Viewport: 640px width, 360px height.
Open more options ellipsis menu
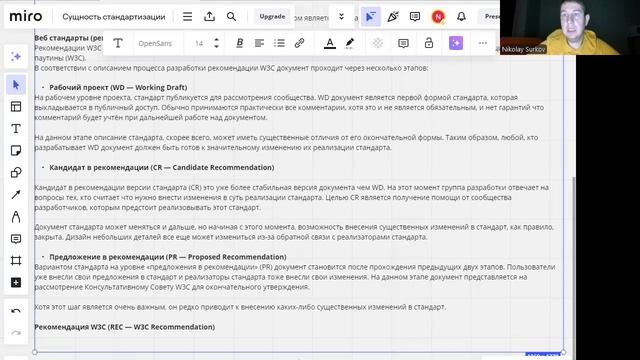(x=483, y=43)
